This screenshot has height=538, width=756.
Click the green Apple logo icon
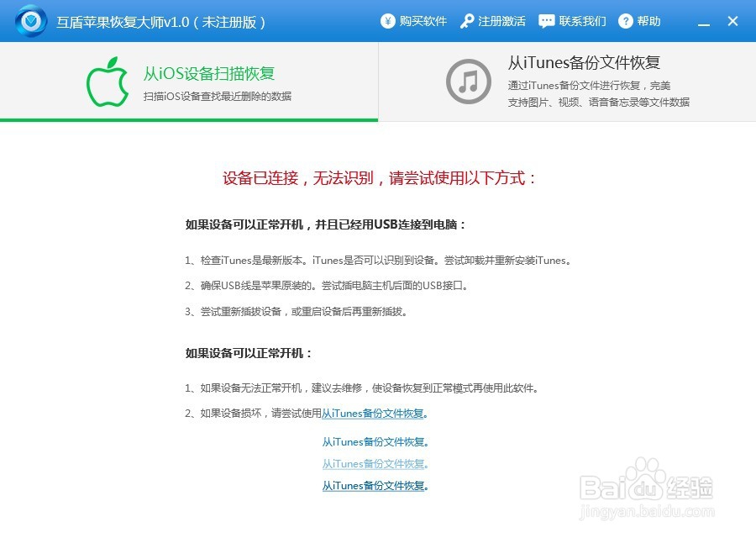(108, 82)
